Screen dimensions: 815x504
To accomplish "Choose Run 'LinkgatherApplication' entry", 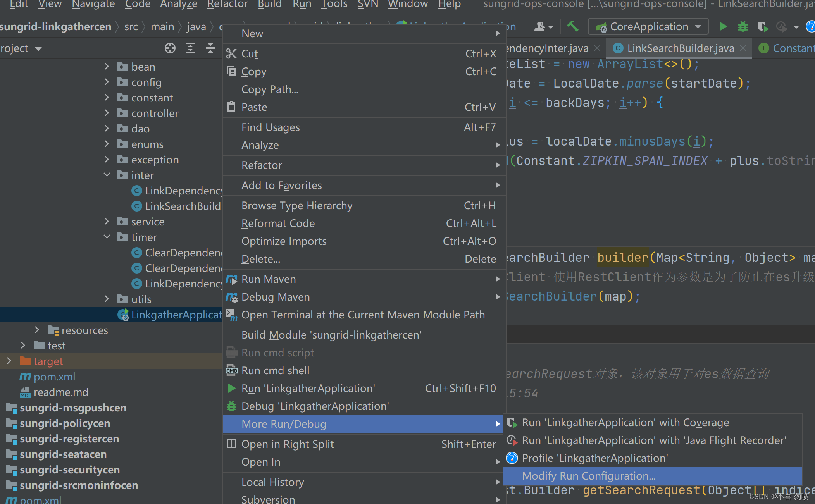I will (x=364, y=388).
